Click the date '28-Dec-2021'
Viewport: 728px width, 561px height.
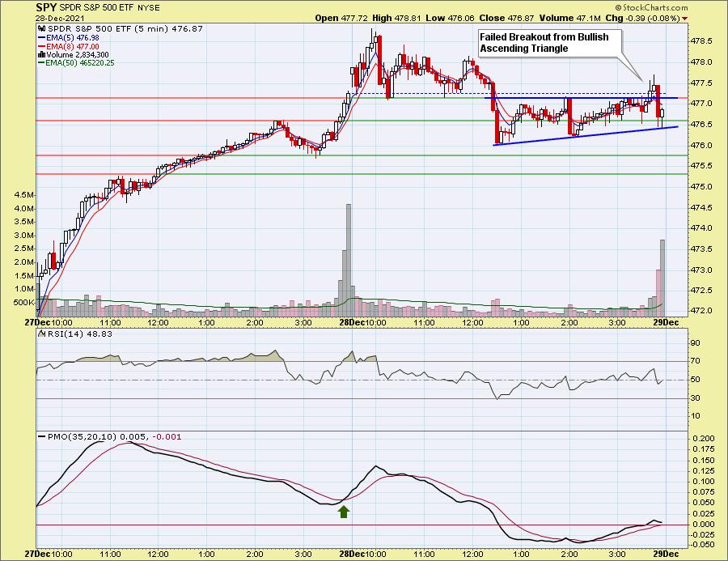[x=58, y=18]
